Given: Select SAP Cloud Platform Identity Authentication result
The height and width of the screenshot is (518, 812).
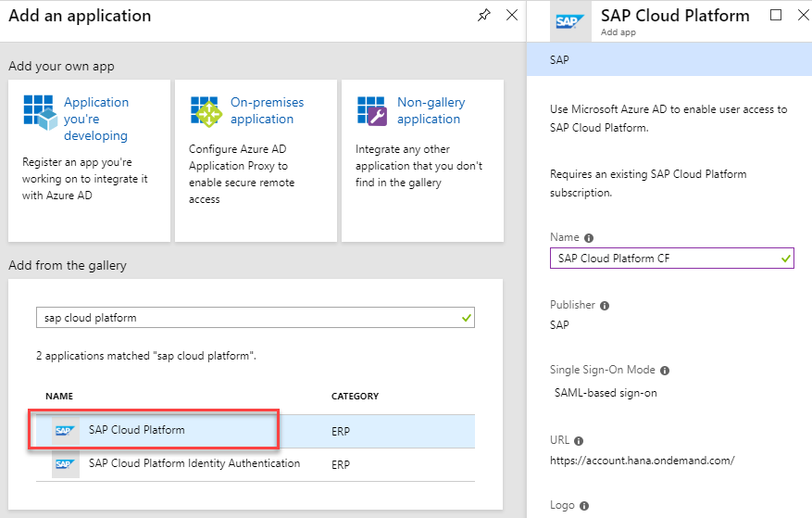Looking at the screenshot, I should (194, 463).
